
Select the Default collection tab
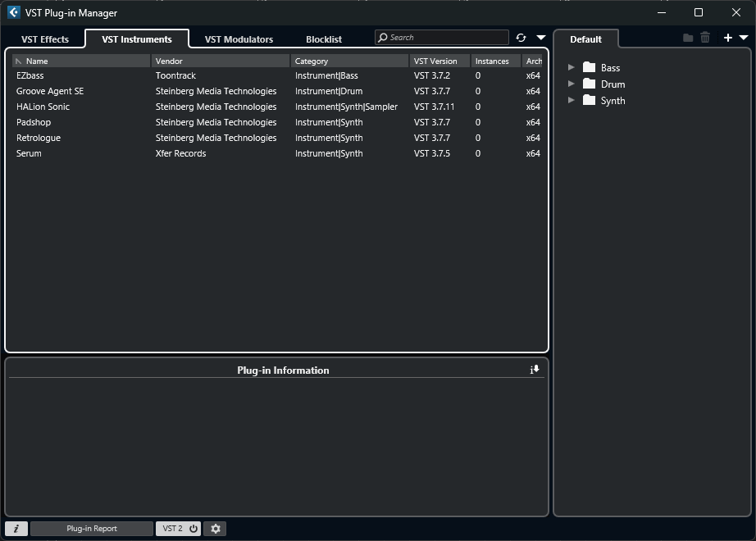pos(585,39)
